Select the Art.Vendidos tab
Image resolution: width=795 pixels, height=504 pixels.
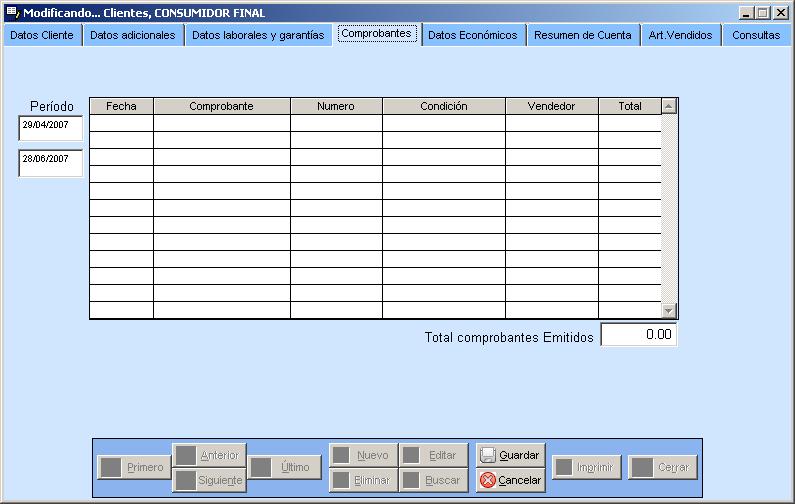680,35
